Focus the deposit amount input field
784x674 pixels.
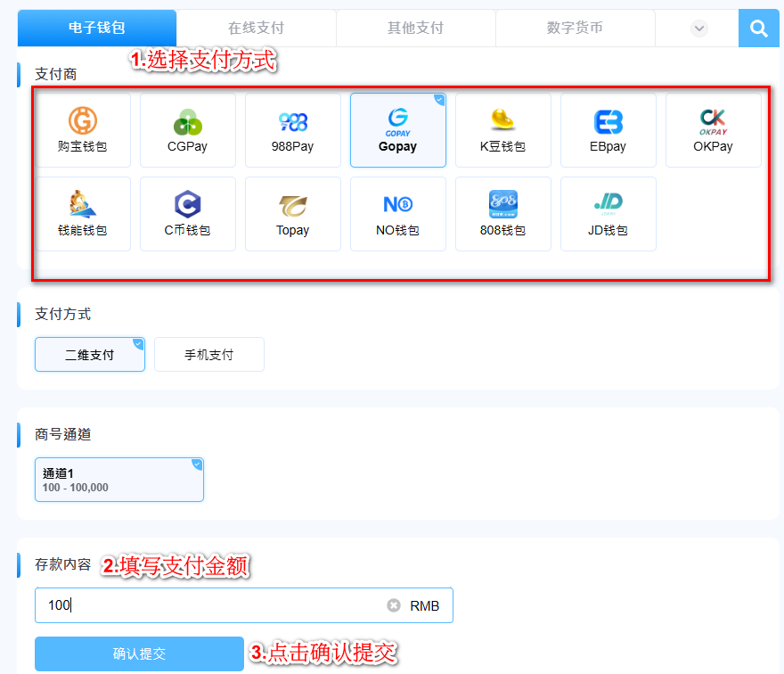244,605
